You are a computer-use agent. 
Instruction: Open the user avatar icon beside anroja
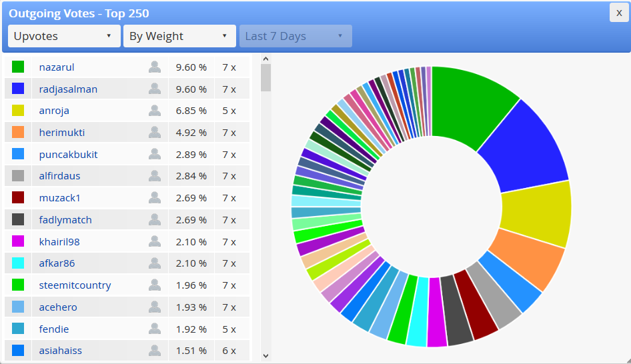(155, 110)
